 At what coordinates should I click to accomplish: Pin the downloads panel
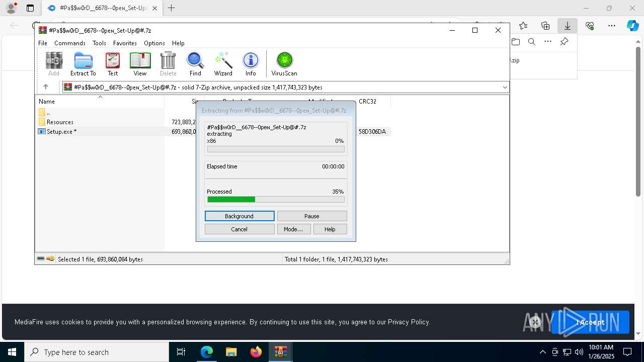pos(564,42)
